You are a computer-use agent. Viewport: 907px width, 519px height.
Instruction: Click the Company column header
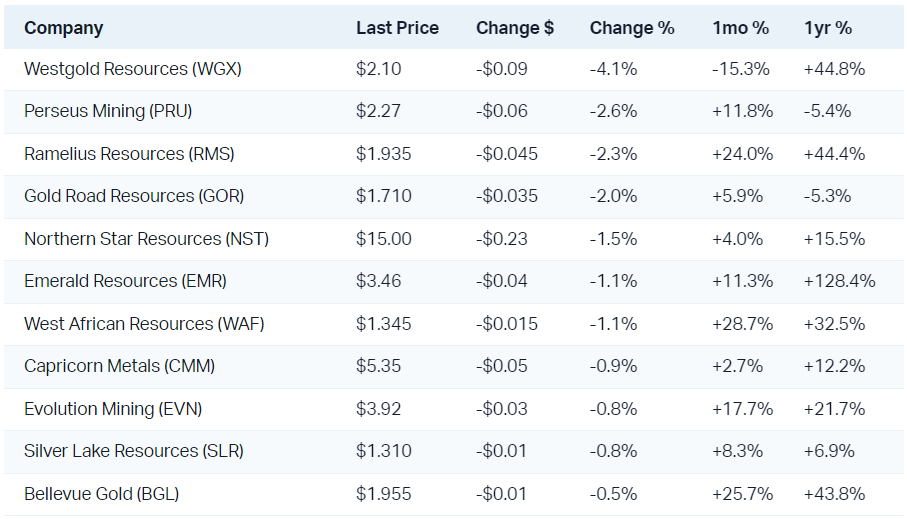63,28
